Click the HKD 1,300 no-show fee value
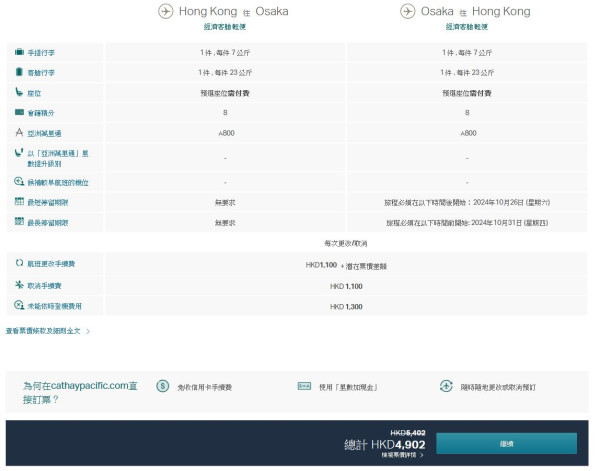Screen dimensions: 600x471 tap(346, 306)
